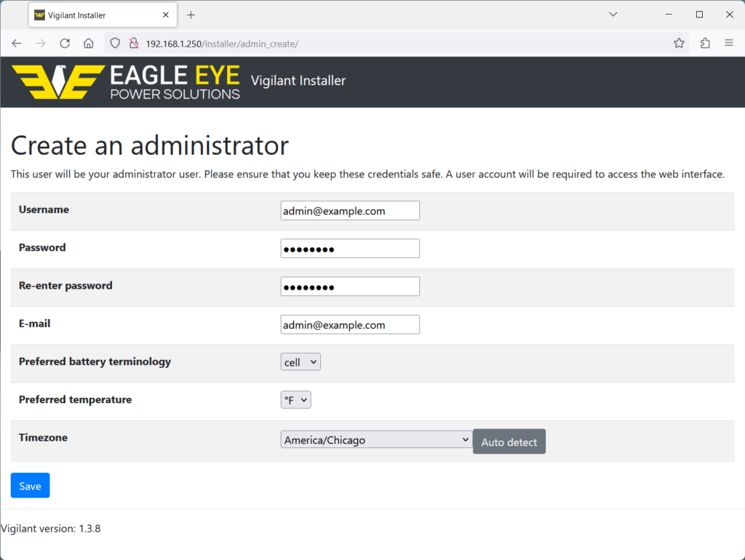Click the Preferred temperature label
This screenshot has width=745, height=560.
(75, 399)
